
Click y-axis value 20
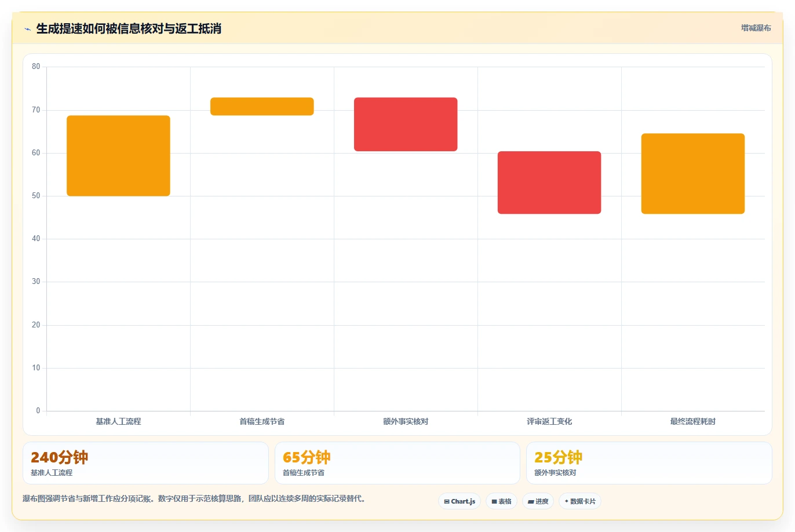pyautogui.click(x=36, y=325)
